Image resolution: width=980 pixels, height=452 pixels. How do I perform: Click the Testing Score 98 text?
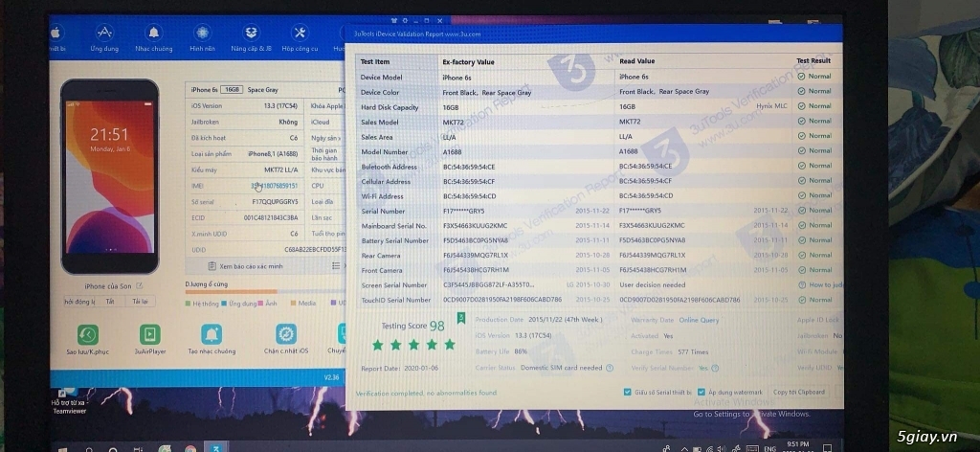tap(413, 326)
